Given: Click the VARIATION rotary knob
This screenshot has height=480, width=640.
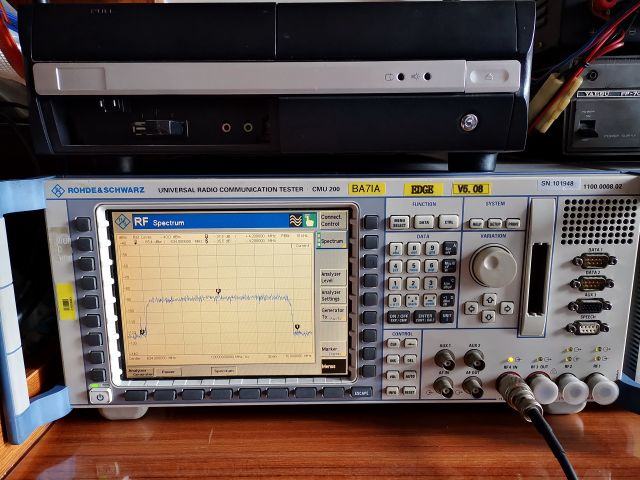Looking at the screenshot, I should click(x=493, y=266).
